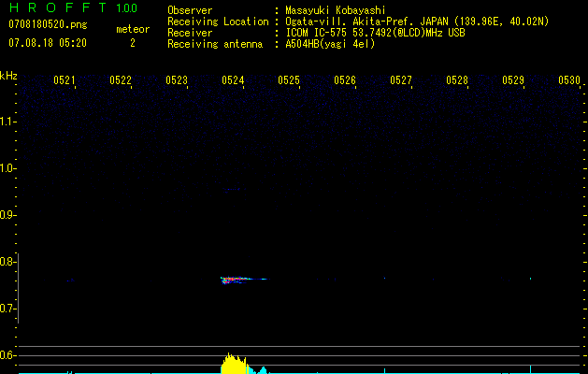Click the 0530 time axis marker
Screen dimensions: 588x374
569,80
